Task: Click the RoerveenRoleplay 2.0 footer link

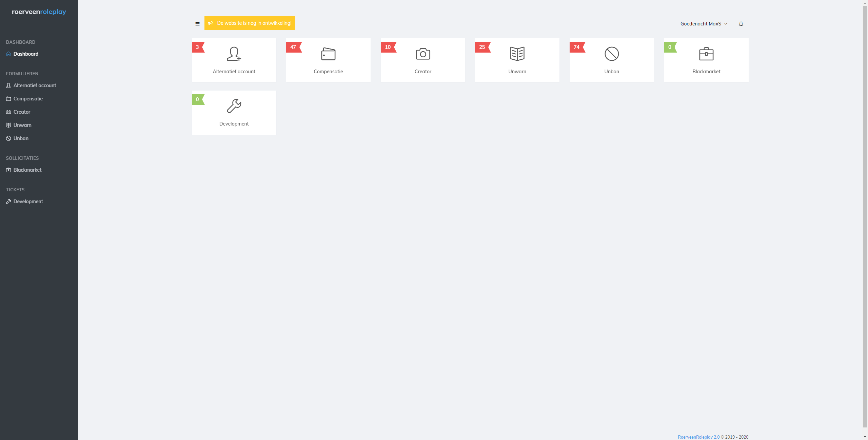Action: coord(698,437)
